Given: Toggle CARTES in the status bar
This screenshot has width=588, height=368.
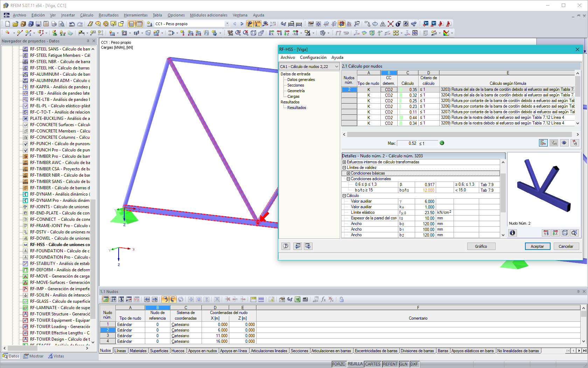Looking at the screenshot, I should [x=372, y=364].
